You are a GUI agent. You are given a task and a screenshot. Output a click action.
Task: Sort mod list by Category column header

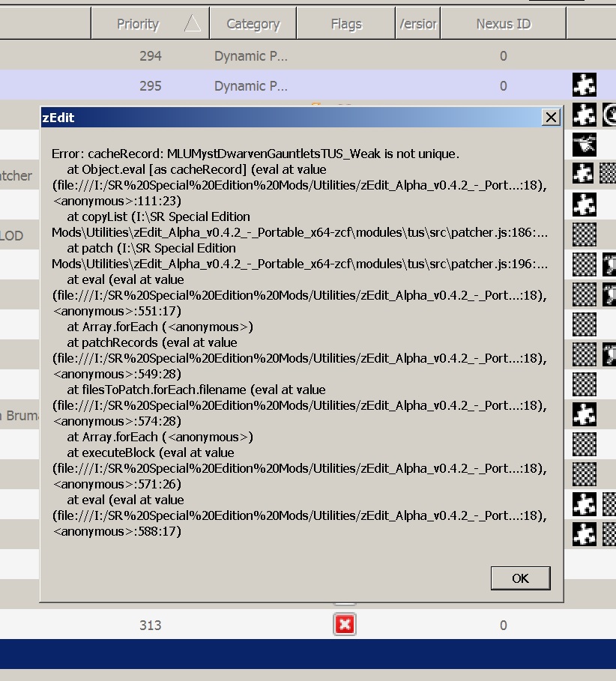coord(253,24)
